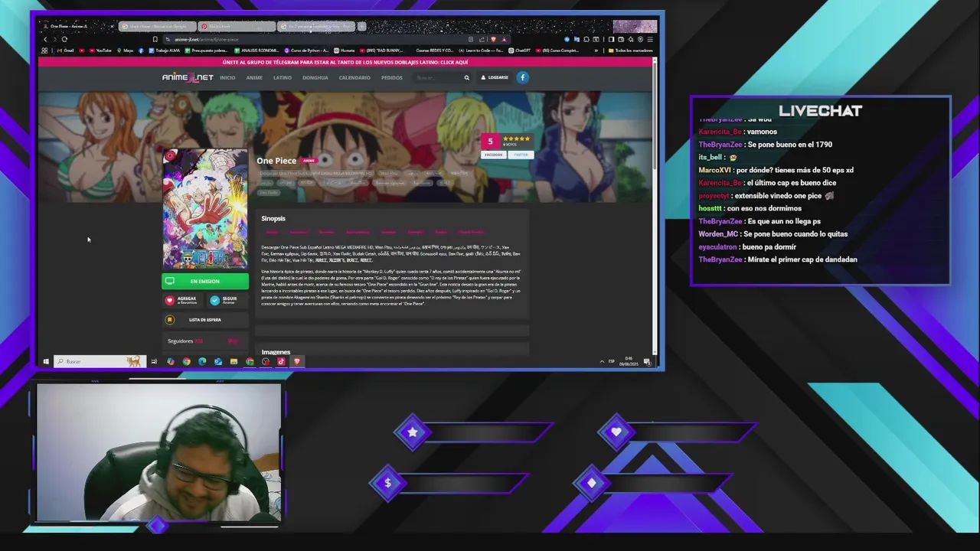The width and height of the screenshot is (980, 551).
Task: Open the DONGHUA menu item
Action: click(x=315, y=77)
